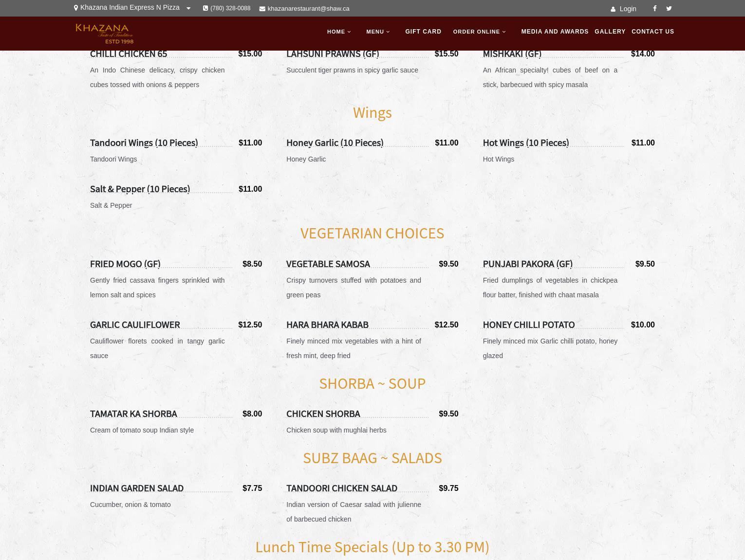Click the user icon beside Login
The height and width of the screenshot is (560, 745).
pos(613,9)
